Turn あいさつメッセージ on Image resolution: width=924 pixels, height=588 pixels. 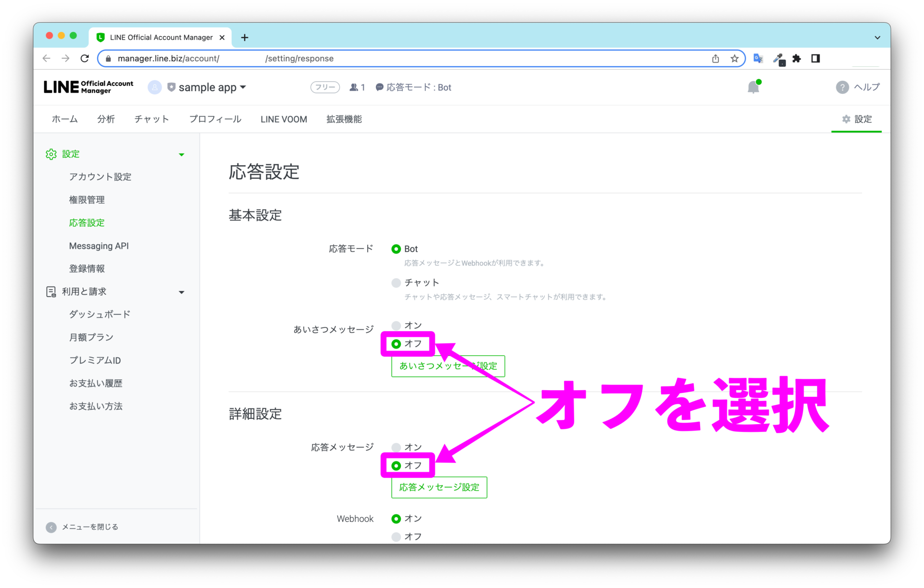click(396, 326)
